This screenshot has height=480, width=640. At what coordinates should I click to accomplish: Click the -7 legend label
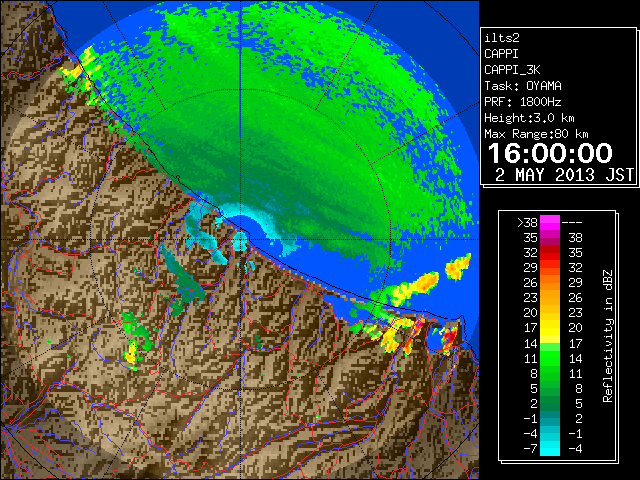click(530, 449)
